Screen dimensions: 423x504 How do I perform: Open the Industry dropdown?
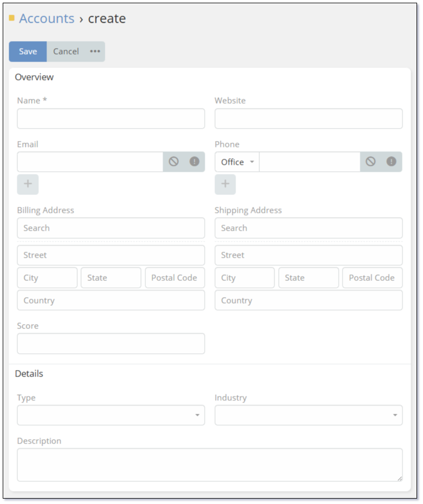[308, 415]
